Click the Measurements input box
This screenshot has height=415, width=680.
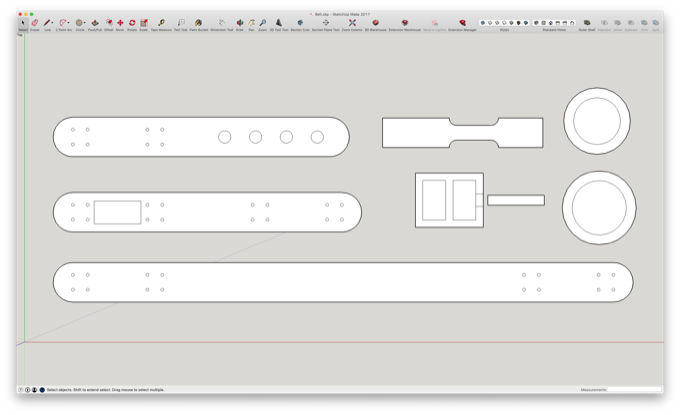(634, 389)
